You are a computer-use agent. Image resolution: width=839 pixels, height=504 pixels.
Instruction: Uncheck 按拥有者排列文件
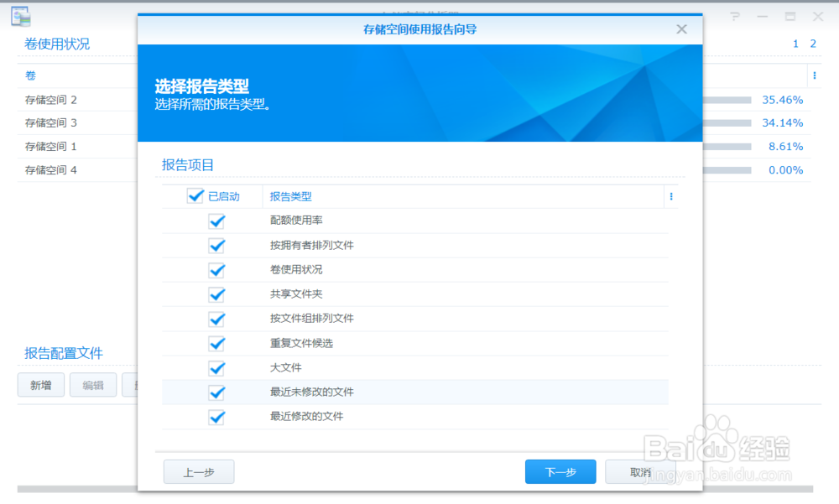(x=216, y=246)
